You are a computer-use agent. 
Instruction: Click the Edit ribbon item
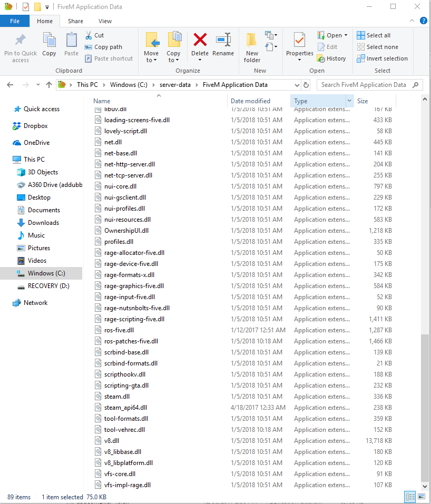(x=327, y=47)
